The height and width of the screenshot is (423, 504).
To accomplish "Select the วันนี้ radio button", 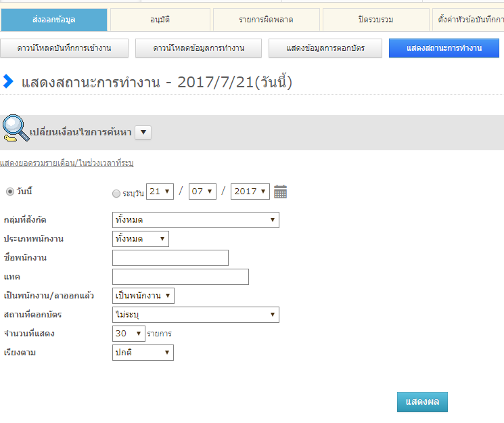I will (x=9, y=192).
